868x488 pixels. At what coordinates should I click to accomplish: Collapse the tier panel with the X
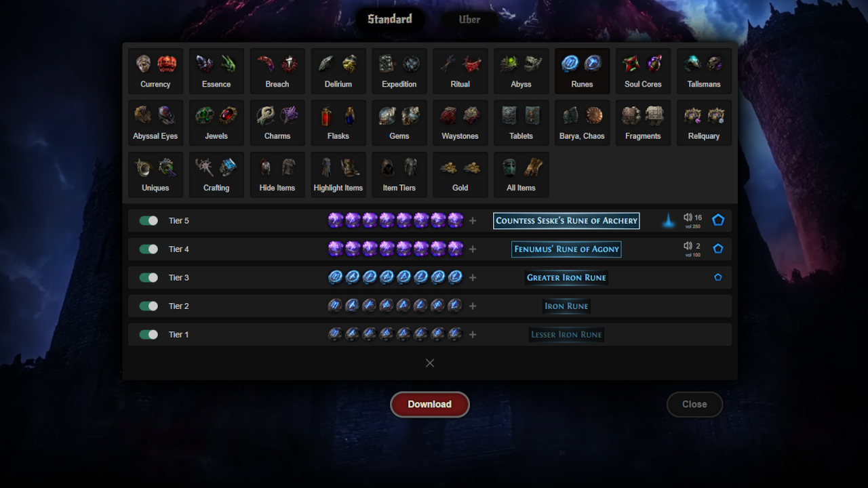coord(430,363)
